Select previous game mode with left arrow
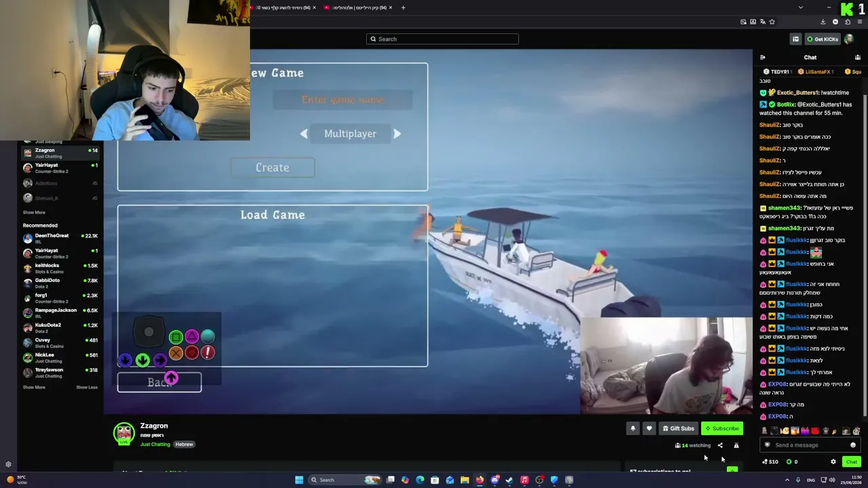Viewport: 868px width, 488px height. click(304, 134)
